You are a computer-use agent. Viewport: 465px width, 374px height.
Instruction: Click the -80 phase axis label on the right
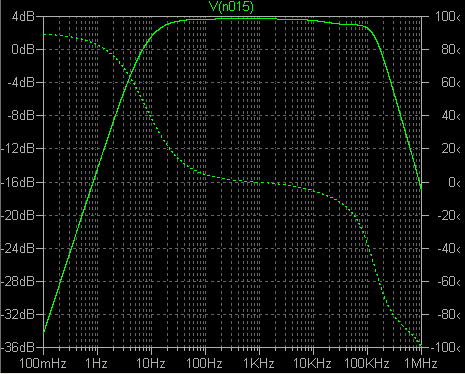pos(449,314)
